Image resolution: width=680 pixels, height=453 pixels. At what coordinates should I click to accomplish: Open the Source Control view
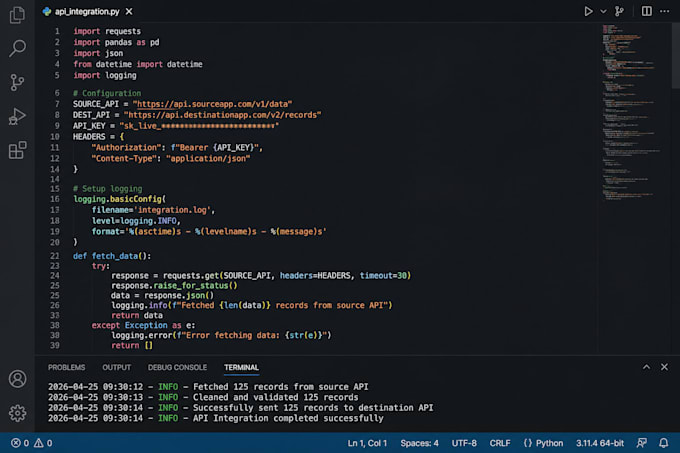(17, 82)
